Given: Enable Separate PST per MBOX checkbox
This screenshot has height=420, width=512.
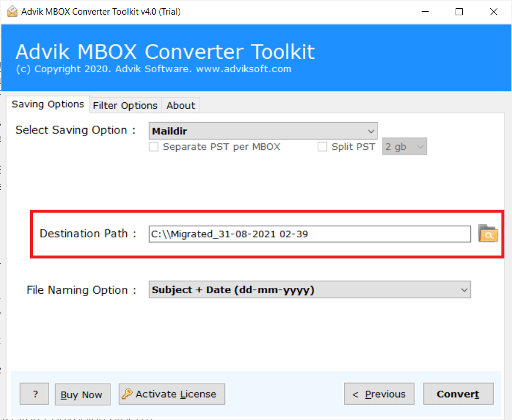Looking at the screenshot, I should click(x=153, y=147).
